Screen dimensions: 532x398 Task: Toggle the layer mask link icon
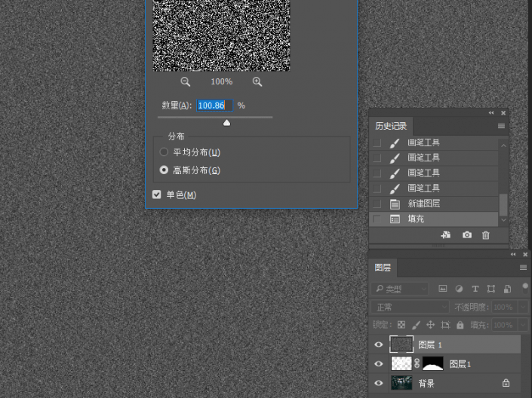click(x=417, y=363)
